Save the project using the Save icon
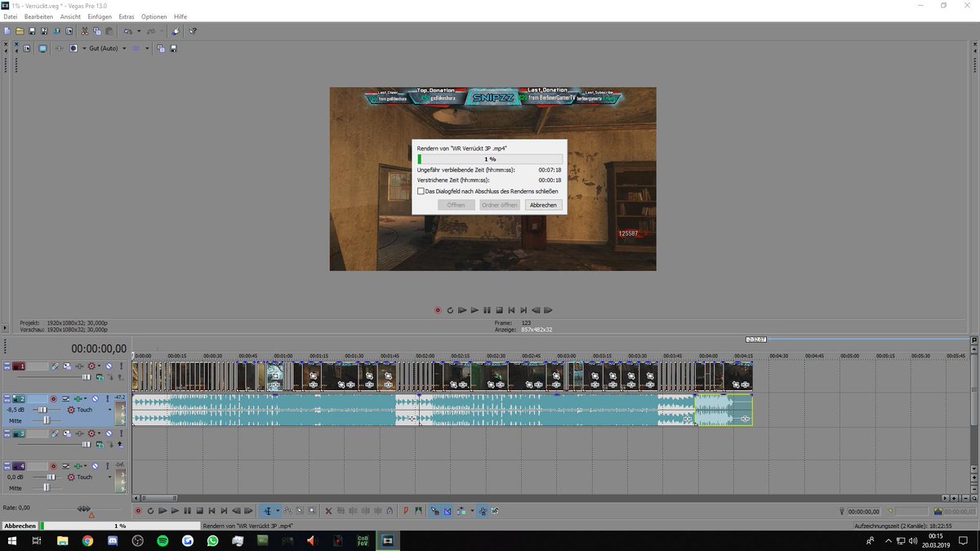Image resolution: width=980 pixels, height=551 pixels. tap(30, 31)
